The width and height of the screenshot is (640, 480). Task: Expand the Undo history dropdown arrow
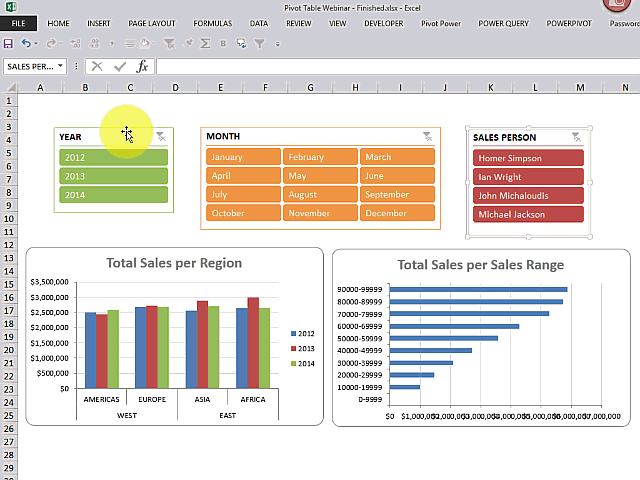click(38, 43)
